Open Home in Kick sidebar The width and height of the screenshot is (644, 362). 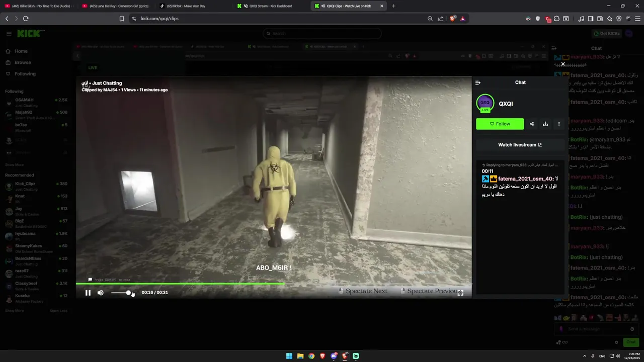click(x=21, y=51)
